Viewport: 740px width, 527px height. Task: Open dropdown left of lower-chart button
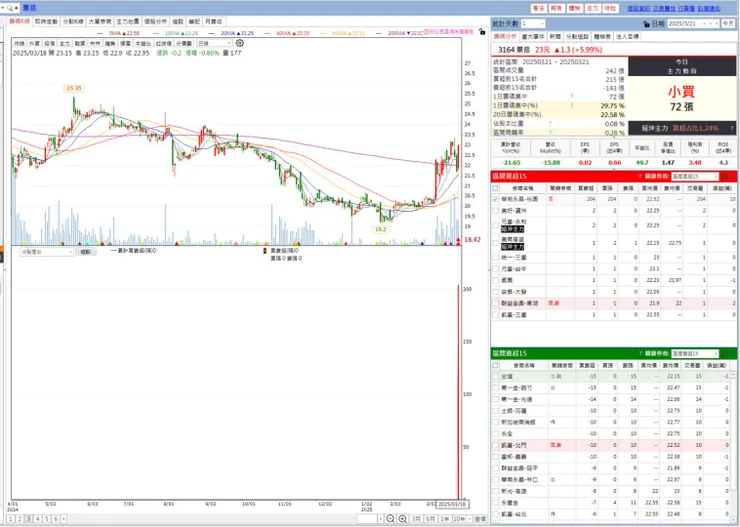46,252
